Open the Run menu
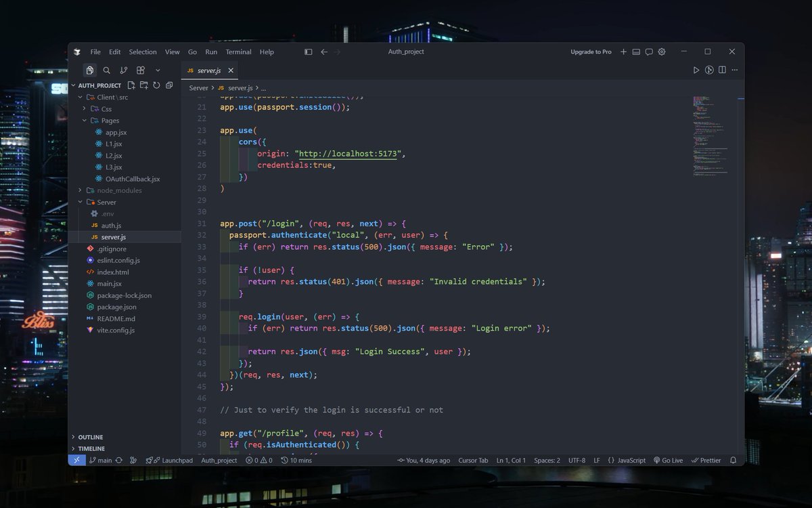 211,52
